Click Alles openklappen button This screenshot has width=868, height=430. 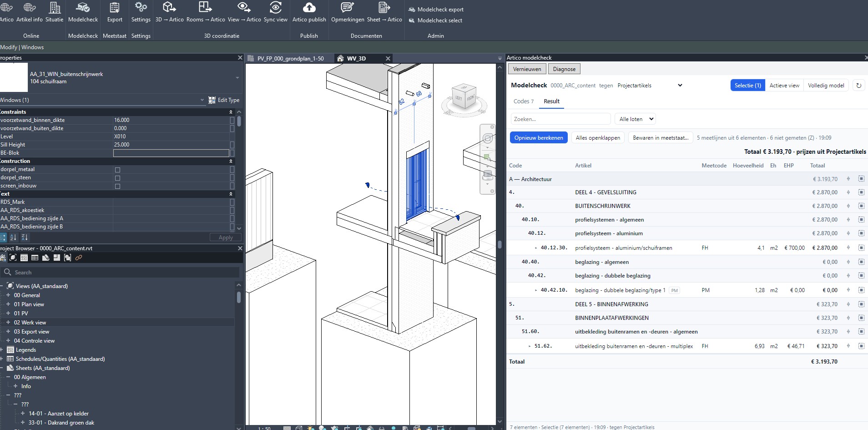[x=598, y=137]
